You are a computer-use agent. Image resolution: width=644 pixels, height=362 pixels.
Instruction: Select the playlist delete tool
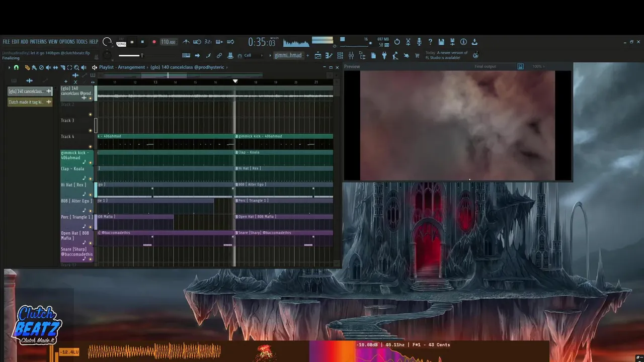[x=41, y=67]
